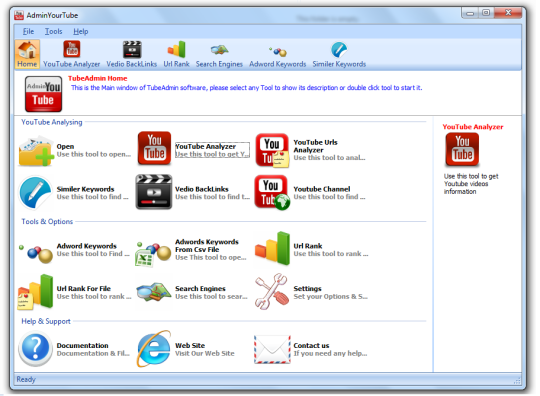540x396 pixels.
Task: Click 'Adwords Keywords From Csv File' label
Action: (207, 246)
